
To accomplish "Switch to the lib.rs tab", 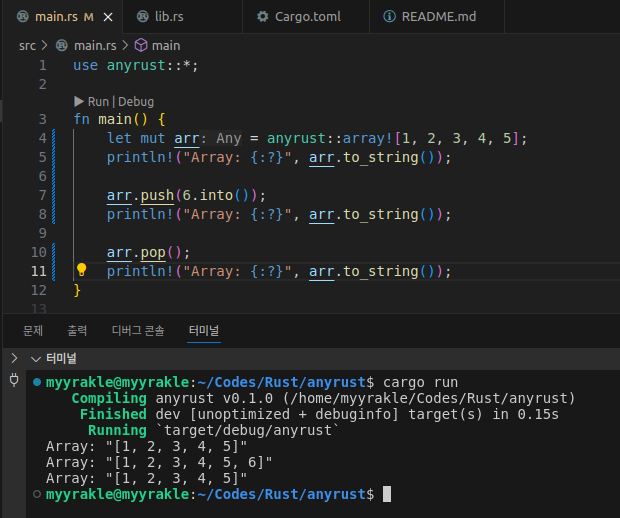I will point(168,17).
